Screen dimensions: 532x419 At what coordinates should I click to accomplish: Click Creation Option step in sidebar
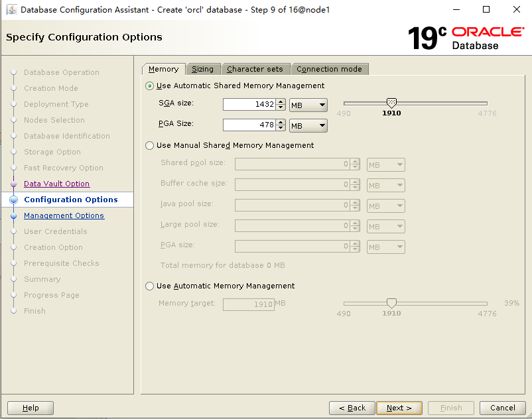click(x=53, y=247)
